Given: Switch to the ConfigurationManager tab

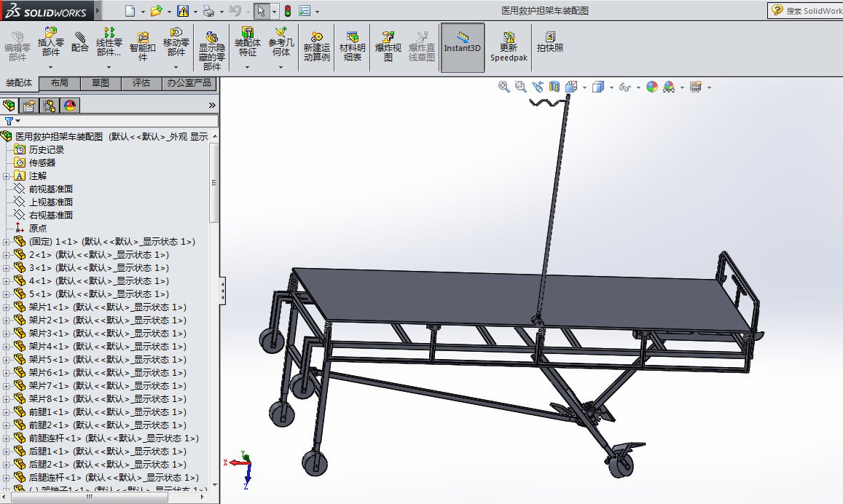Looking at the screenshot, I should click(x=50, y=105).
